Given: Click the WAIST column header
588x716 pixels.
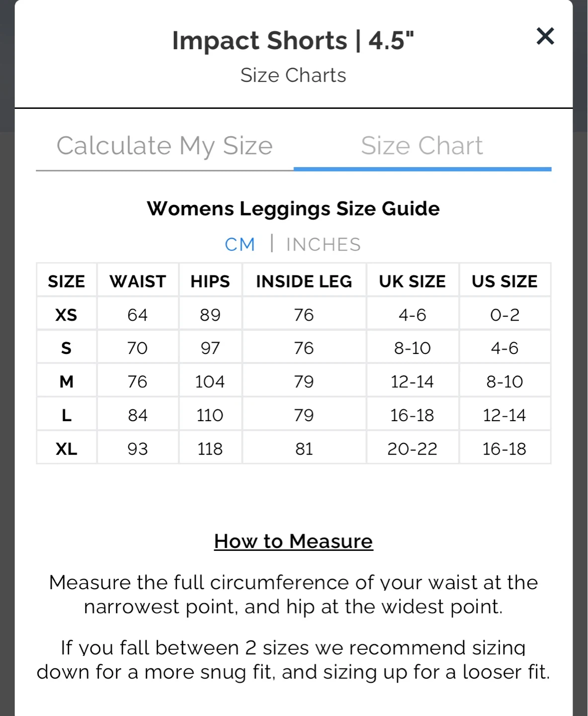Looking at the screenshot, I should click(x=138, y=281).
